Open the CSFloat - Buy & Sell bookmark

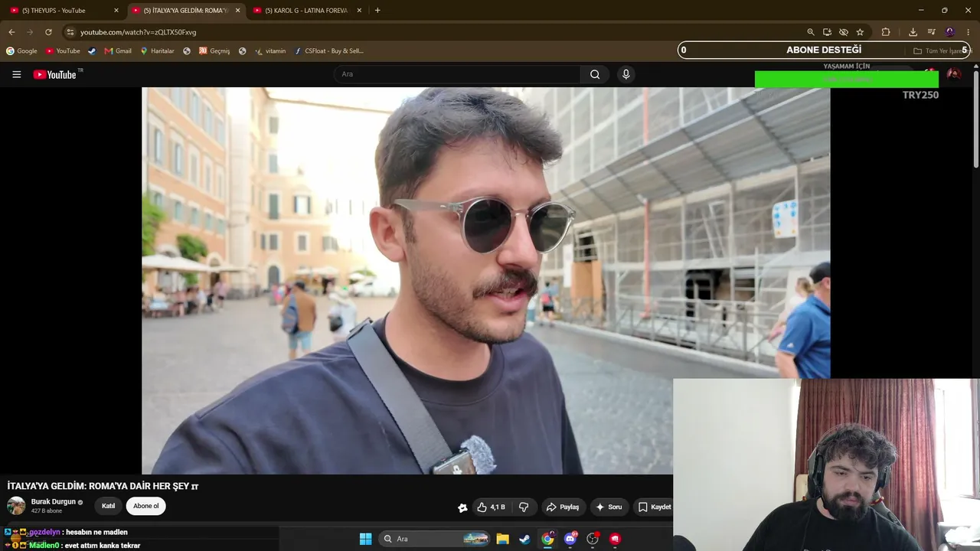point(329,51)
